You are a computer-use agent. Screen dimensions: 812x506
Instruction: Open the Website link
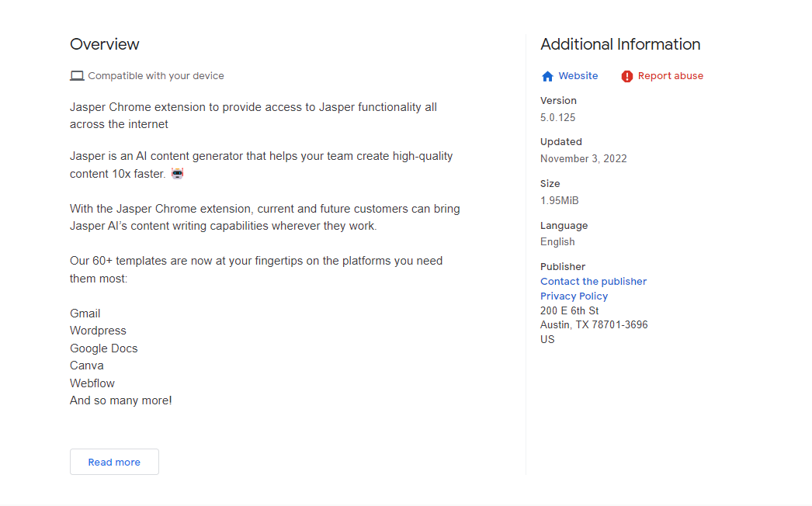pos(578,76)
